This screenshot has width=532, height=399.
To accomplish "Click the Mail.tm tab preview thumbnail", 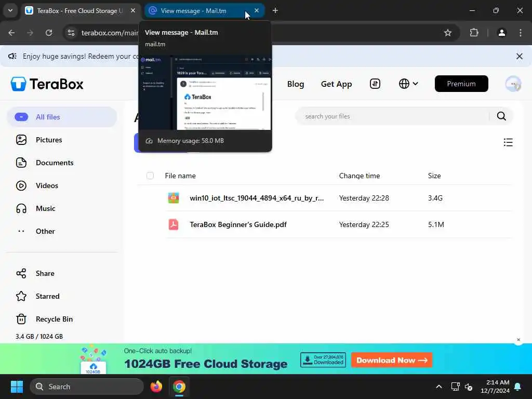I will pos(205,92).
